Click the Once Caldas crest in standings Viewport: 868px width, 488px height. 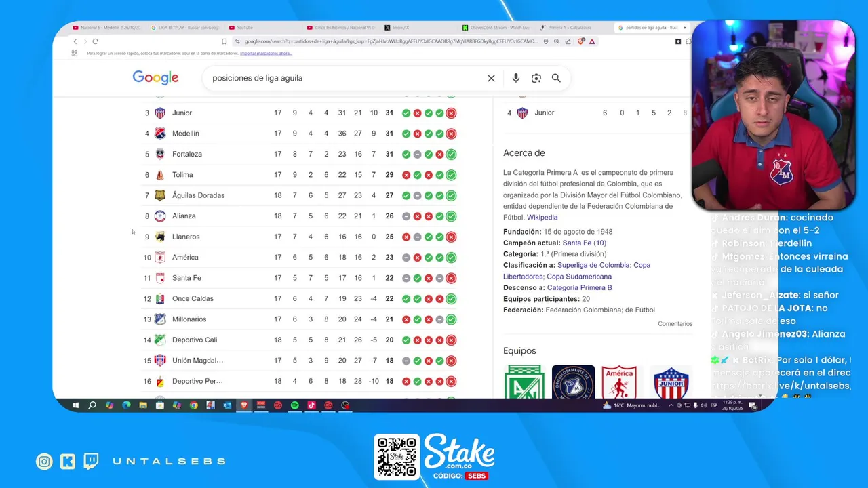click(160, 299)
